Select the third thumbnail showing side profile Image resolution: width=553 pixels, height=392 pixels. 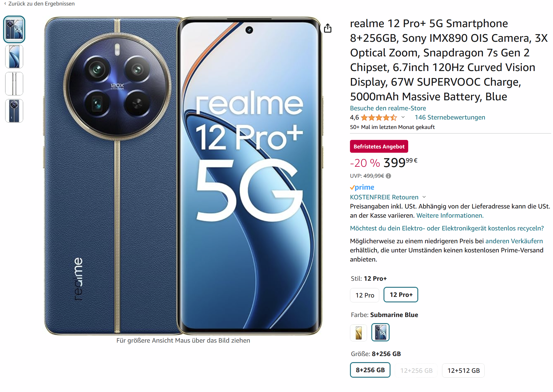[x=14, y=84]
